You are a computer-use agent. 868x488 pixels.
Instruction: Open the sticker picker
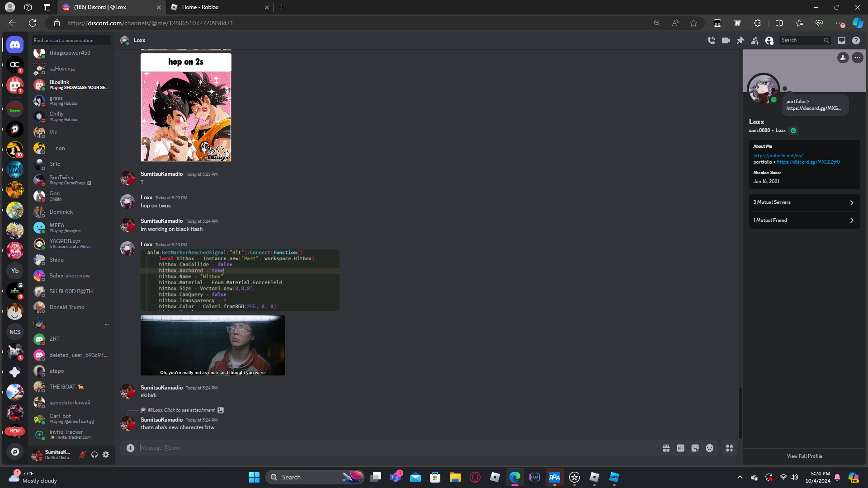695,448
